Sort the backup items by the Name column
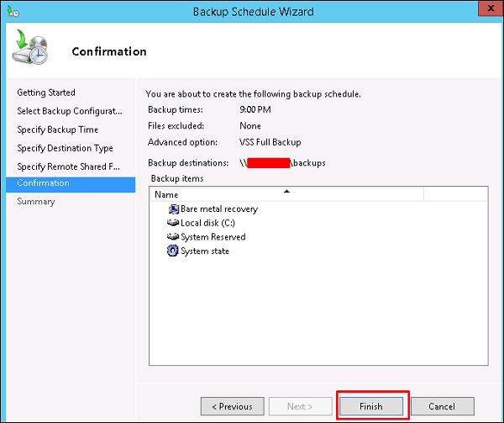This screenshot has height=423, width=504. coord(286,194)
